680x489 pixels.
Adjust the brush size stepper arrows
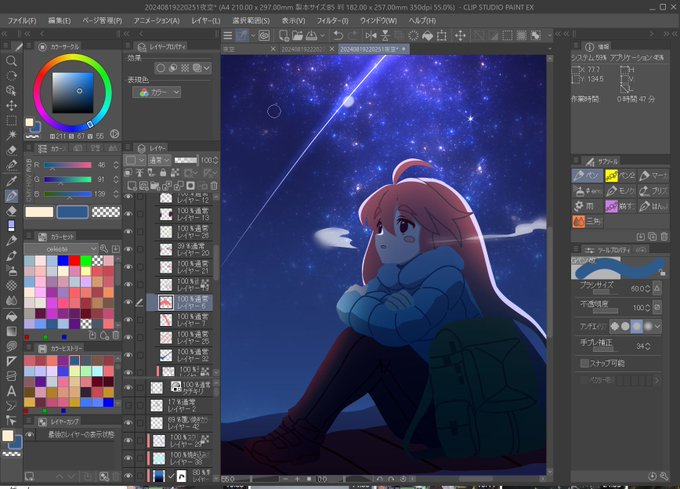(648, 288)
